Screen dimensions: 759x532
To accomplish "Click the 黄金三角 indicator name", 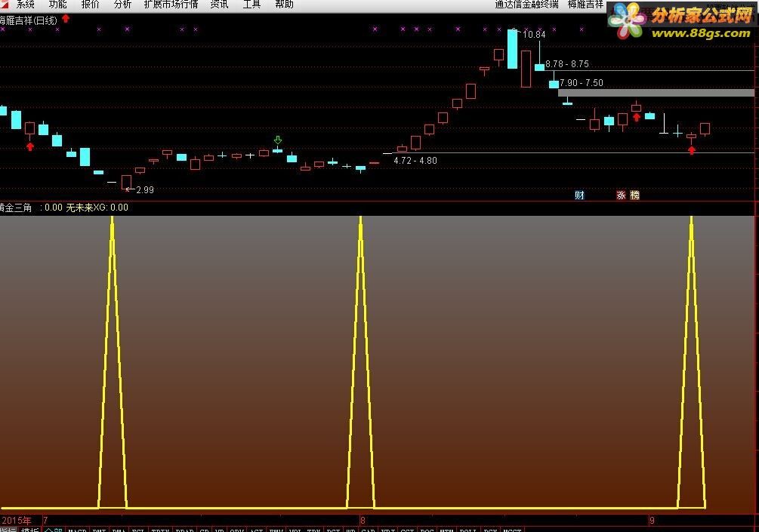I will [16, 208].
